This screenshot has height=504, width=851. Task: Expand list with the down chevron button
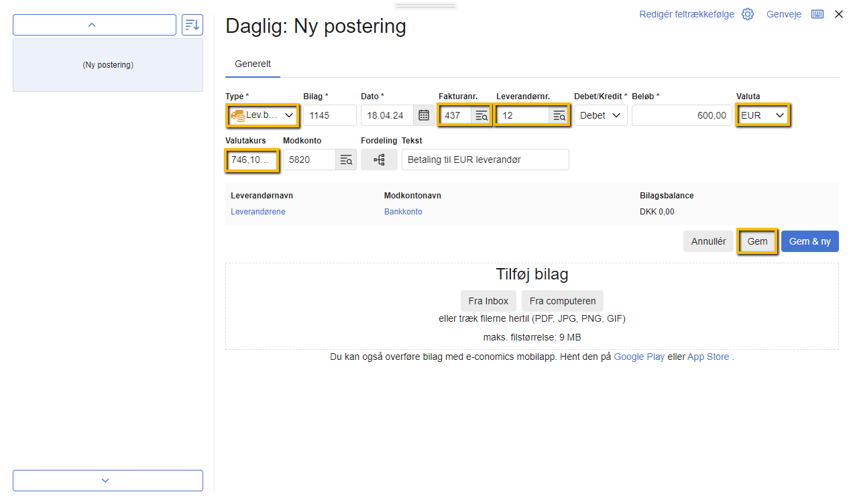tap(107, 481)
